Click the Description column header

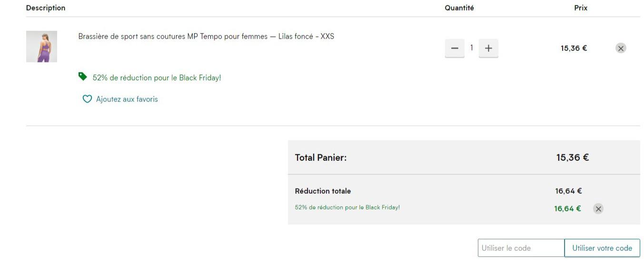coord(46,8)
